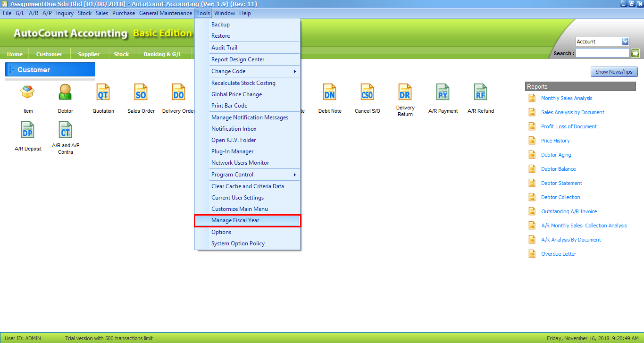
Task: Click Debtor Statement report icon
Action: tap(532, 183)
